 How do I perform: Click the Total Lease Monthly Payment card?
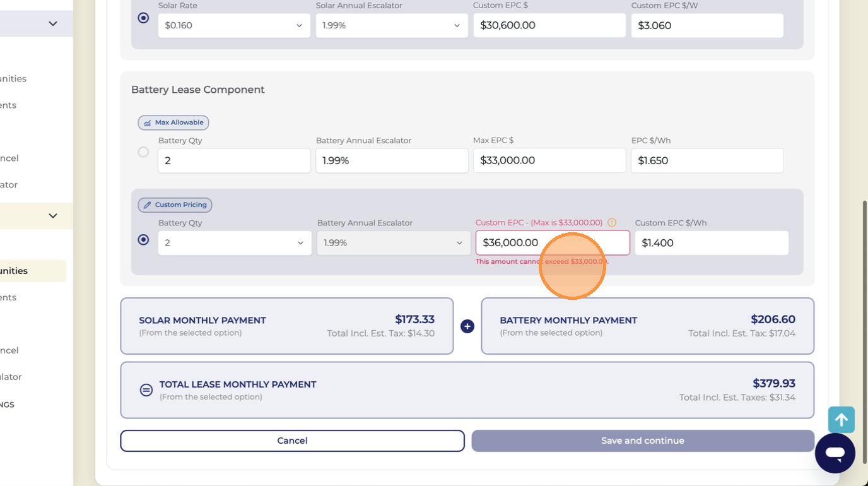467,390
